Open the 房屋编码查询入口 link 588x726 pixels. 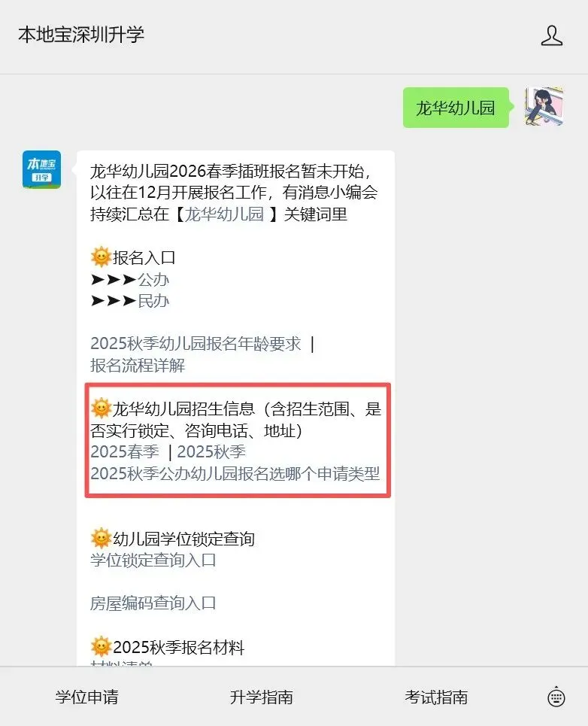point(153,603)
